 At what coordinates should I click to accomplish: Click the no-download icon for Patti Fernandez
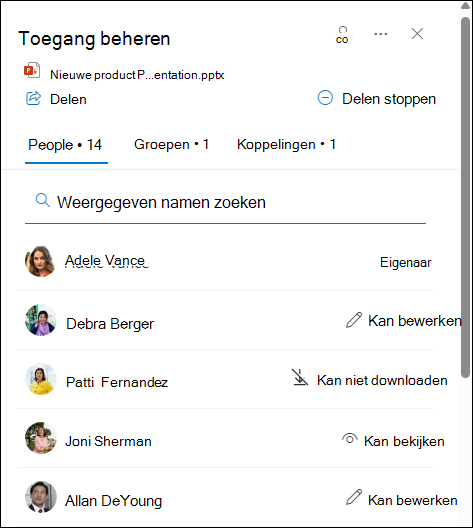tap(300, 377)
